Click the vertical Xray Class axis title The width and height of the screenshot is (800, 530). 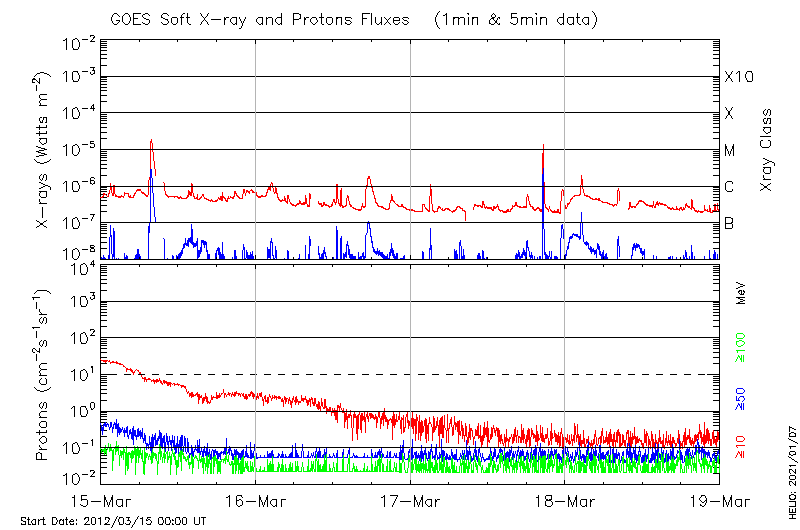pyautogui.click(x=767, y=150)
